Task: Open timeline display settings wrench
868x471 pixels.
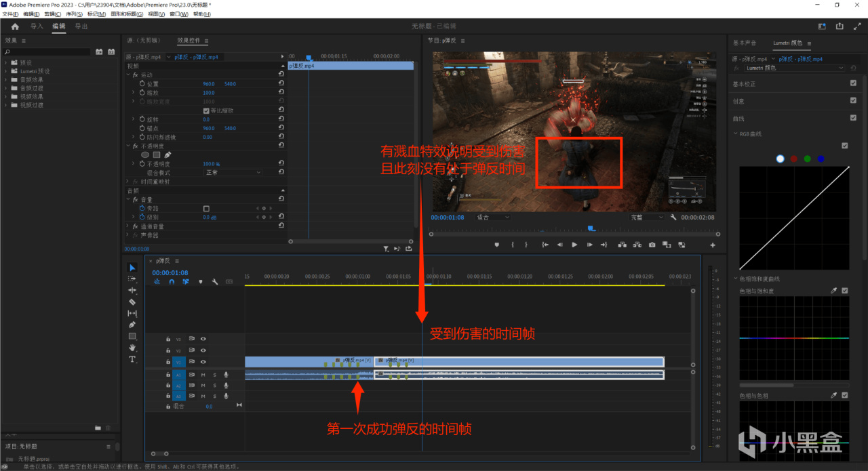Action: [x=214, y=281]
